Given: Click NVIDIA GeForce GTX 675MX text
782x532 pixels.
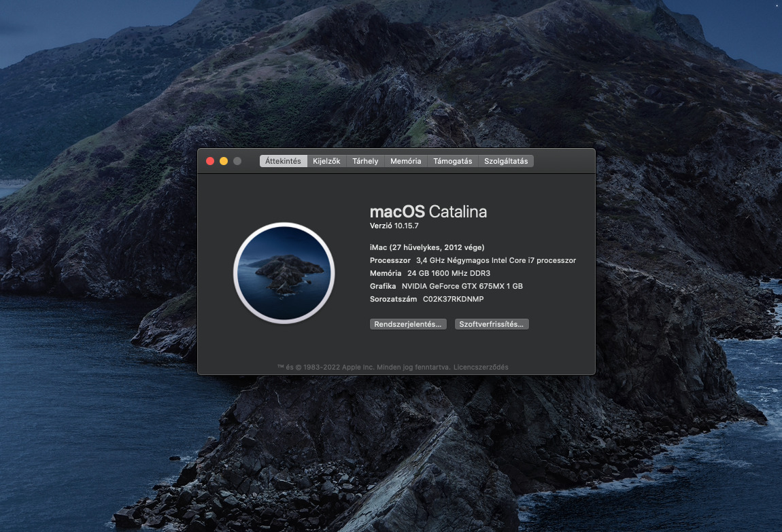Looking at the screenshot, I should click(462, 287).
